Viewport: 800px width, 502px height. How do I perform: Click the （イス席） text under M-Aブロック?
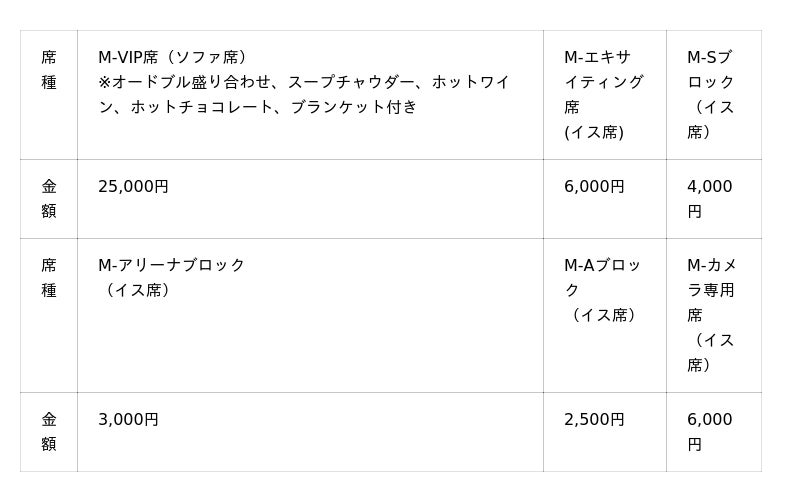pos(603,315)
